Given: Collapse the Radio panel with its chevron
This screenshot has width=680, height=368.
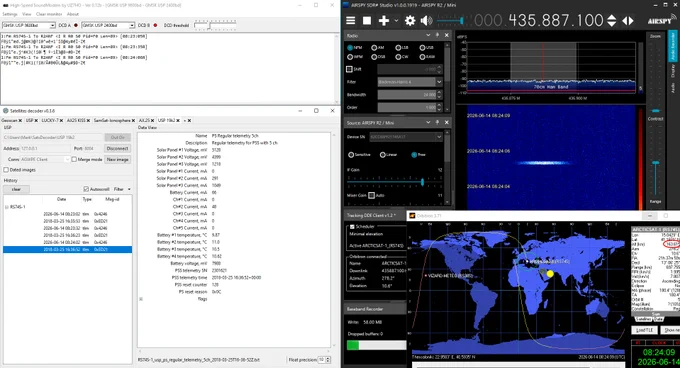Looking at the screenshot, I should point(428,35).
